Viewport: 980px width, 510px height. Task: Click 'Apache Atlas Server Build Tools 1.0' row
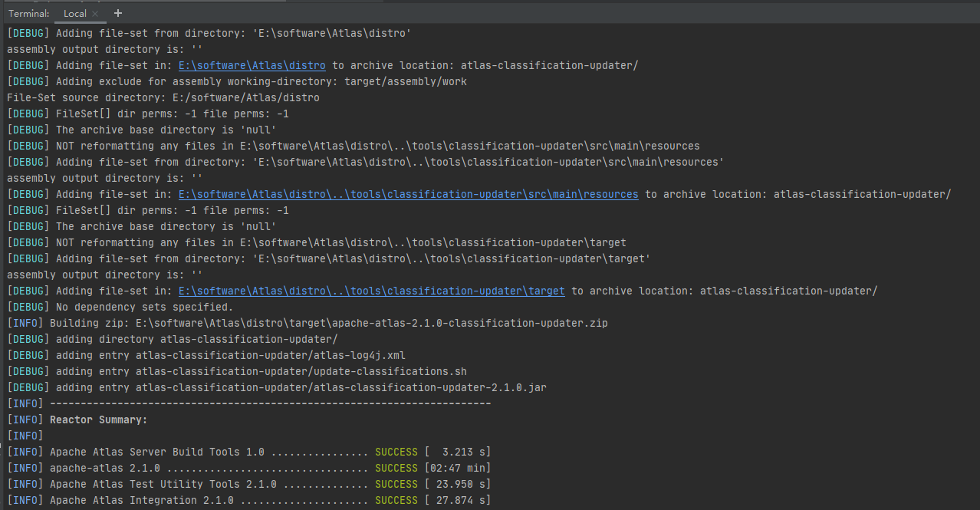[249, 452]
